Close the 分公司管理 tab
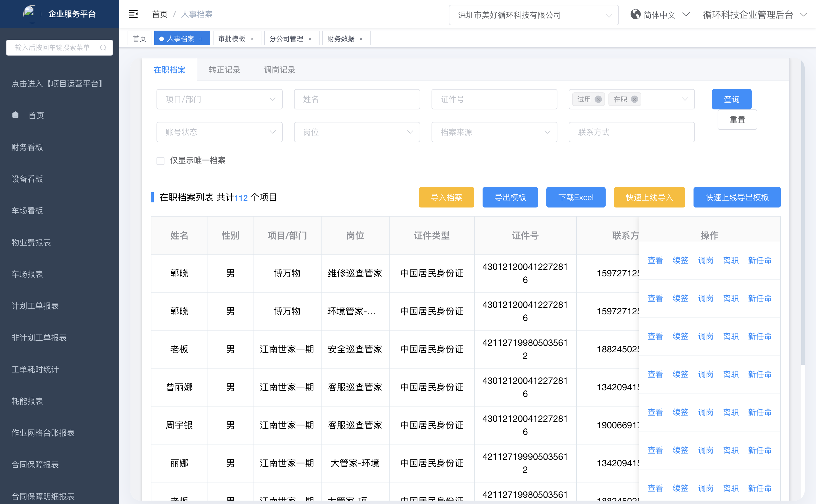Screen dimensions: 816x504 click(x=310, y=39)
